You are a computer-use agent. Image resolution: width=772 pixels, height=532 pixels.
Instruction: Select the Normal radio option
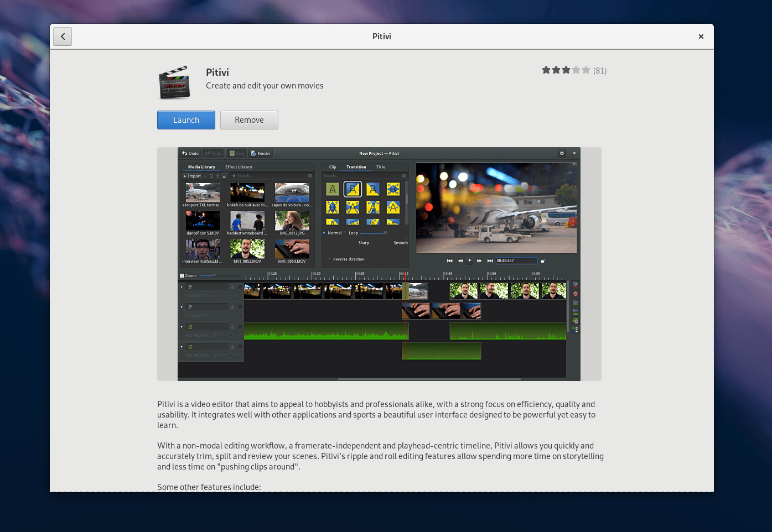pyautogui.click(x=324, y=233)
